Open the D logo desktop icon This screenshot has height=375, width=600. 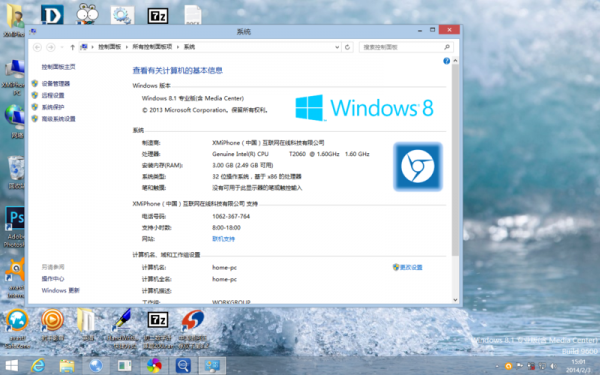(x=52, y=15)
